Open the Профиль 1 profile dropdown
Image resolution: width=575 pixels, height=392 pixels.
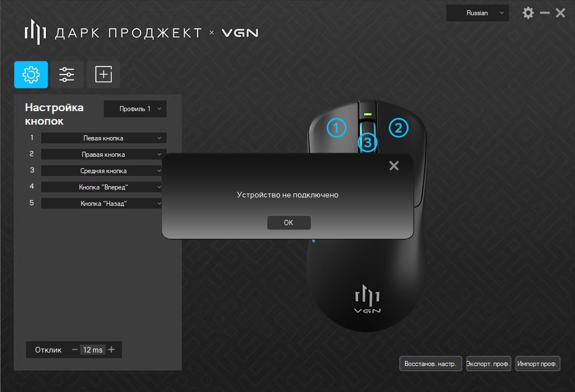coord(135,109)
